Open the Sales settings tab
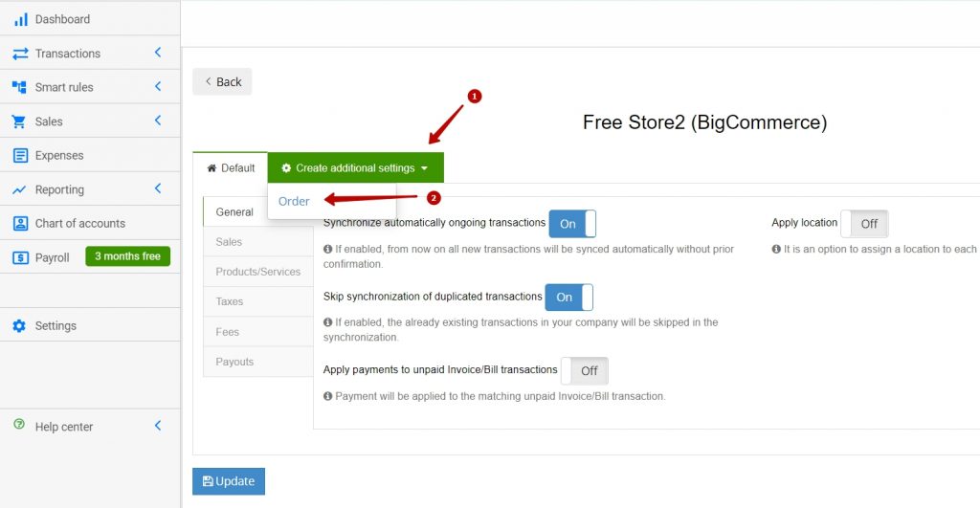 pos(257,242)
